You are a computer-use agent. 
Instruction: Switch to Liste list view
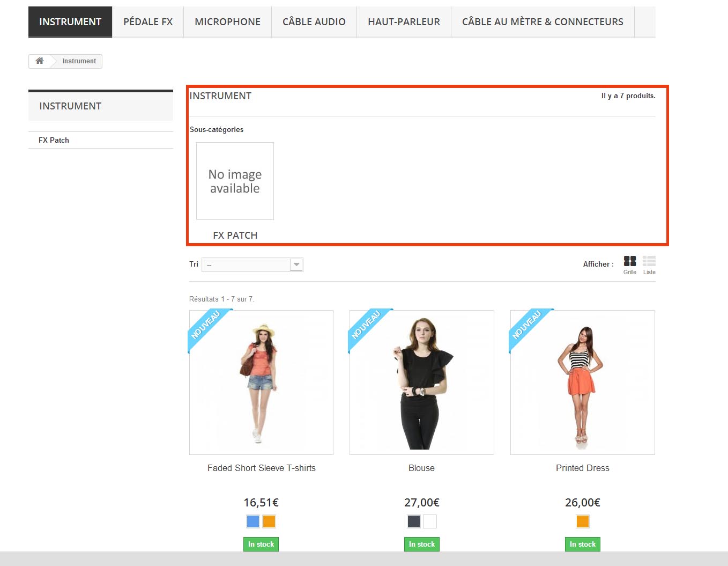coord(649,265)
